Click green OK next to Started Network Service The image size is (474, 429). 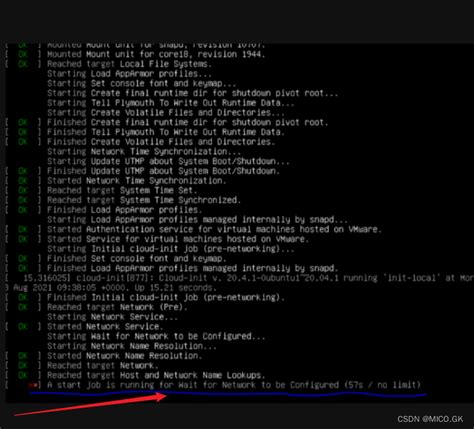click(x=23, y=327)
